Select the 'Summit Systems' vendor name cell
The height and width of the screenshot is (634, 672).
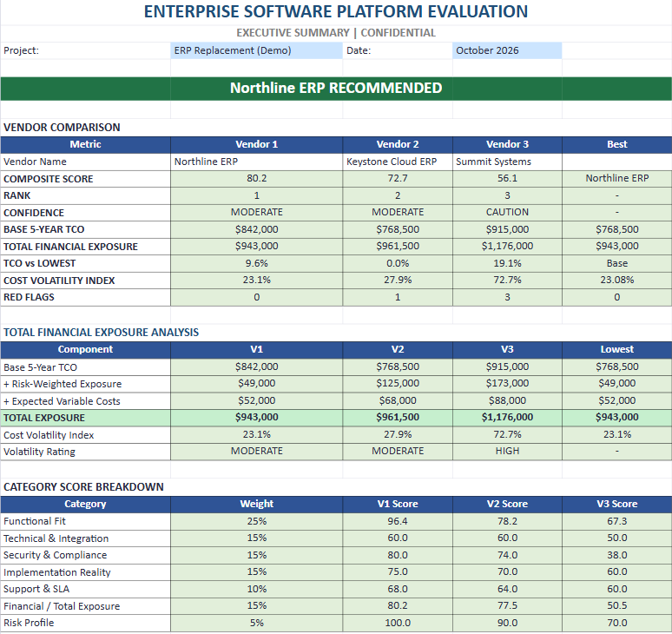click(x=507, y=162)
